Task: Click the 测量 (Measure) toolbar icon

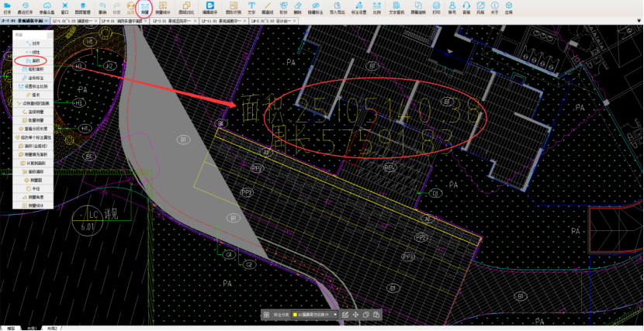Action: [145, 9]
